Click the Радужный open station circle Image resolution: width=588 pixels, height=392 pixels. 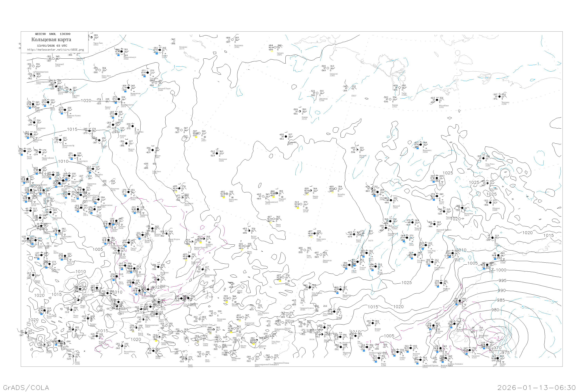click(53, 59)
